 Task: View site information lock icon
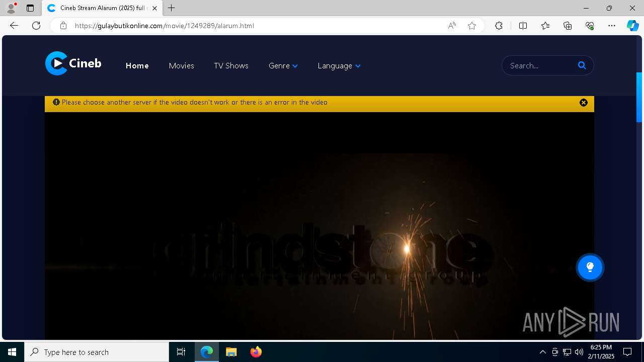[63, 26]
